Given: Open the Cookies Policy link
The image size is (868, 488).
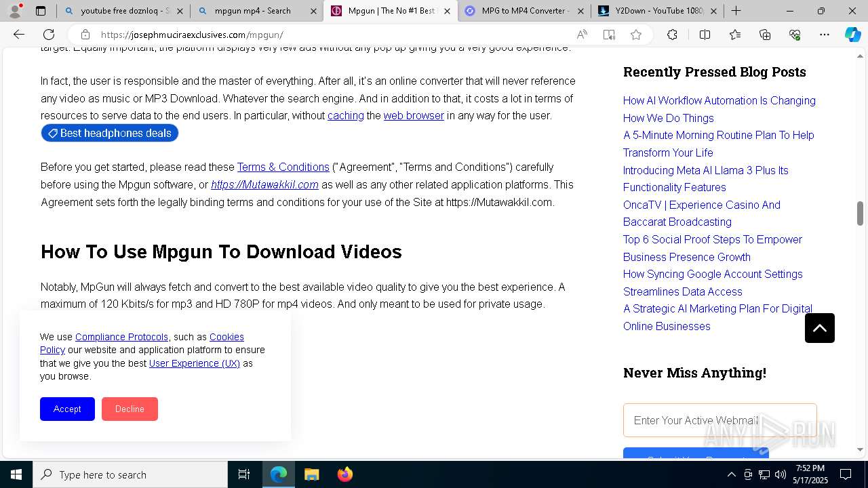Looking at the screenshot, I should pos(226,337).
